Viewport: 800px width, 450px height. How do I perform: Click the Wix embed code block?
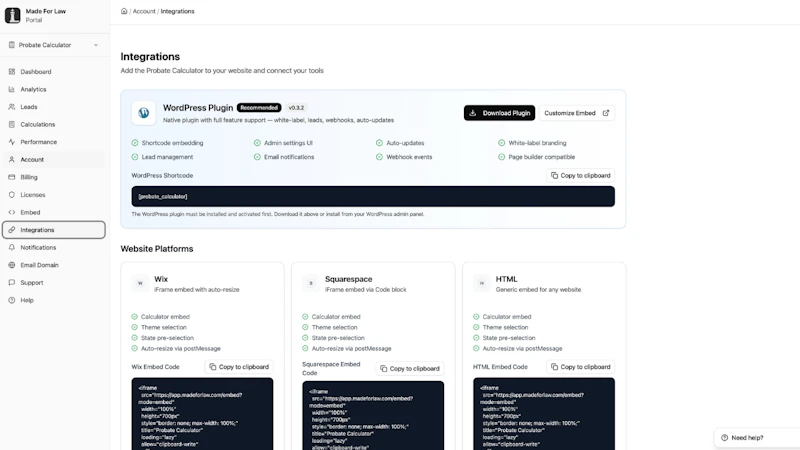[202, 414]
